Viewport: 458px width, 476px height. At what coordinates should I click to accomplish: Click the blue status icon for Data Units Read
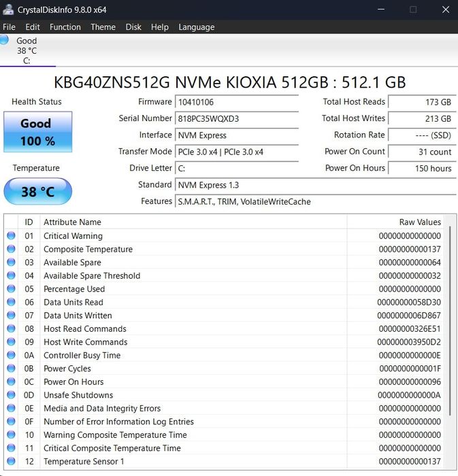pos(12,302)
